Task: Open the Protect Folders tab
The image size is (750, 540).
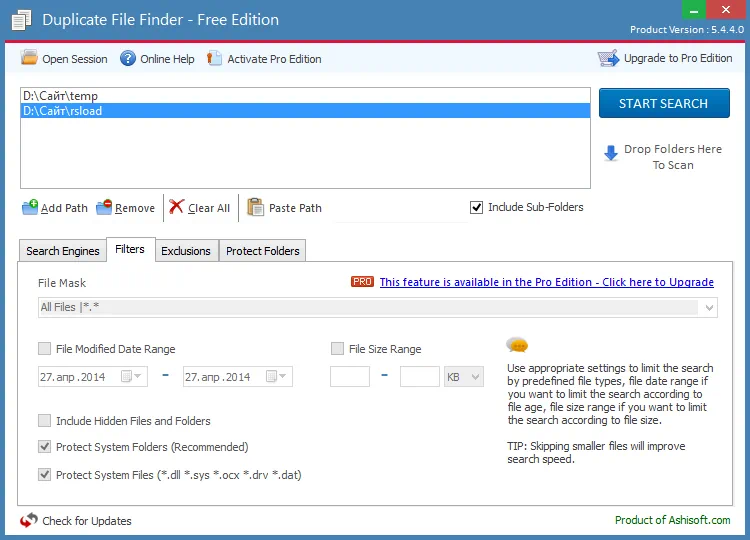Action: (x=263, y=251)
